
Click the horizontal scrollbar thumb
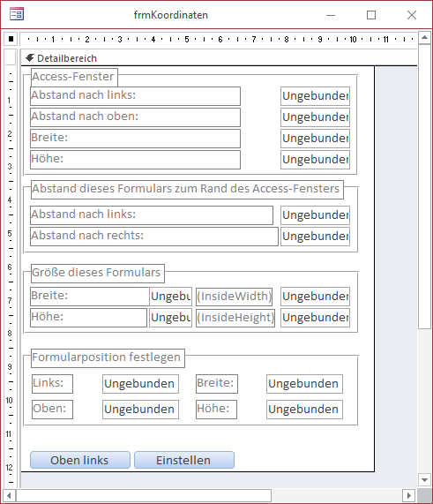[144, 495]
